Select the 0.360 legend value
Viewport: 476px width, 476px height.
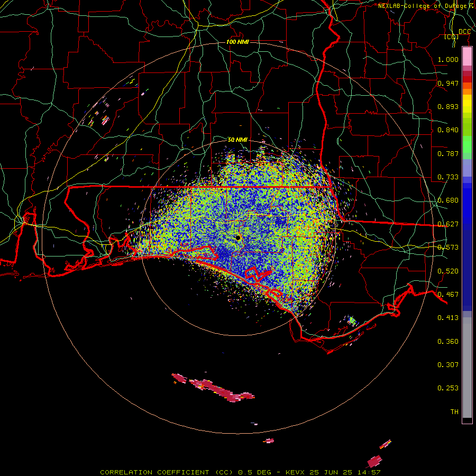point(448,342)
